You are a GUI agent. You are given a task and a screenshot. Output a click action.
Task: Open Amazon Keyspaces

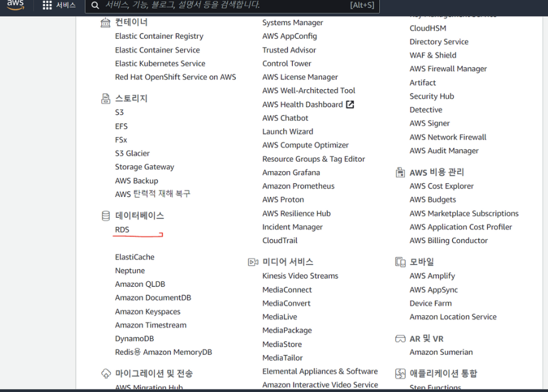pyautogui.click(x=147, y=312)
